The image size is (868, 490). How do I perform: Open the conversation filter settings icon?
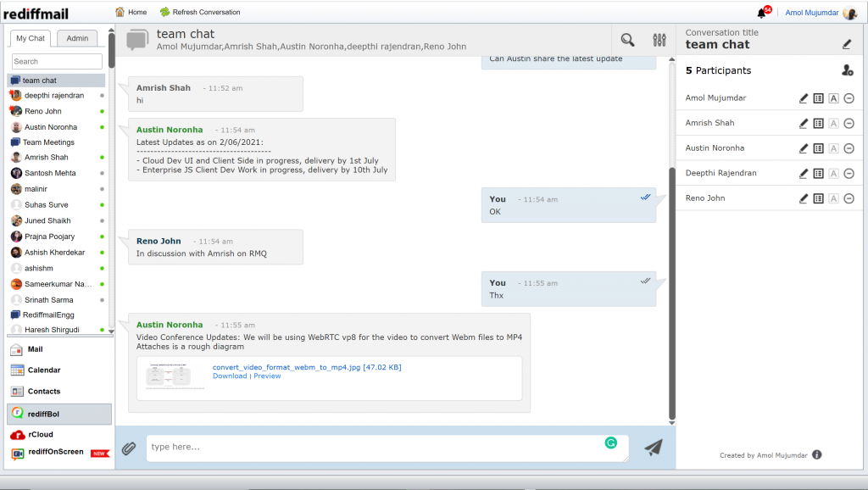point(659,39)
